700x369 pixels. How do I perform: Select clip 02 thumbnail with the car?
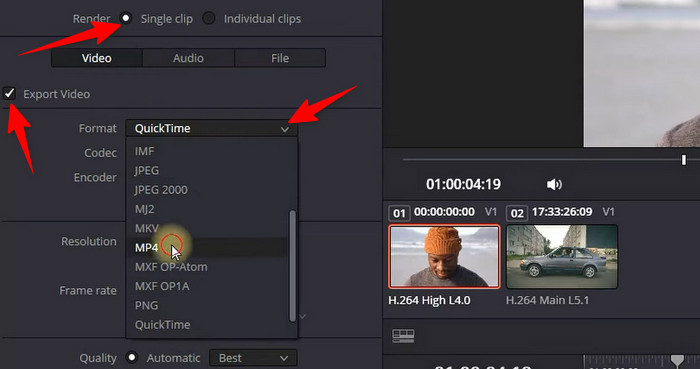point(562,256)
